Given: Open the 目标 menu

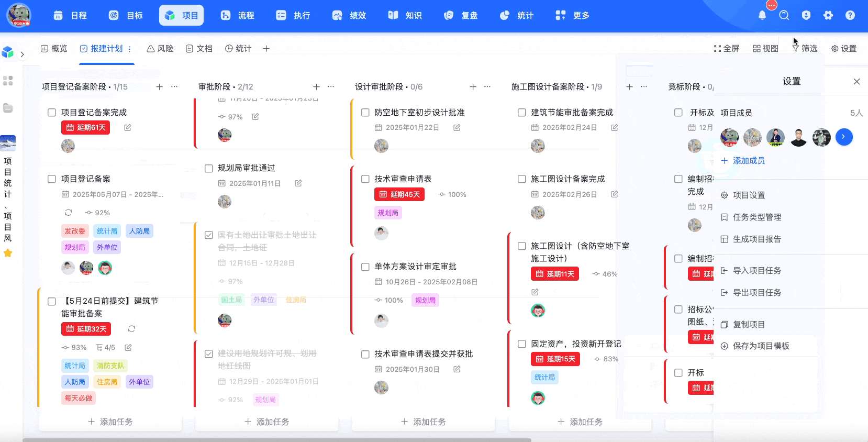Looking at the screenshot, I should coord(126,16).
